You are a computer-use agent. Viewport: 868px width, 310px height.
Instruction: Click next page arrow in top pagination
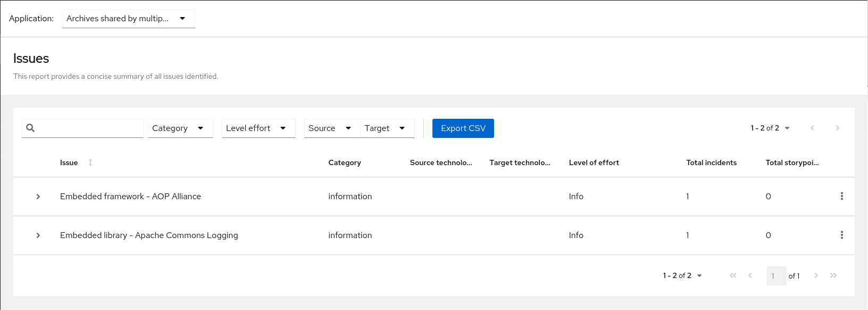[x=837, y=128]
